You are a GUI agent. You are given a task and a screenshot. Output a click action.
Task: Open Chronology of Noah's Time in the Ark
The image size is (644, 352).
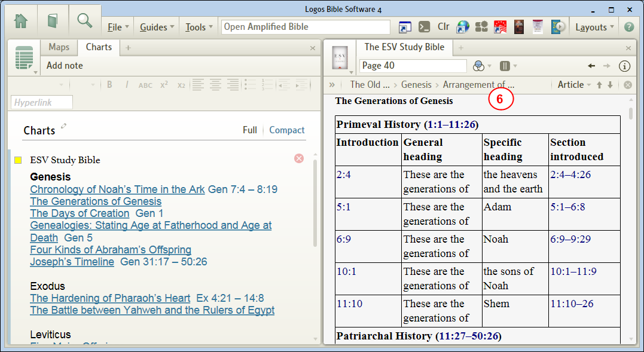(117, 189)
